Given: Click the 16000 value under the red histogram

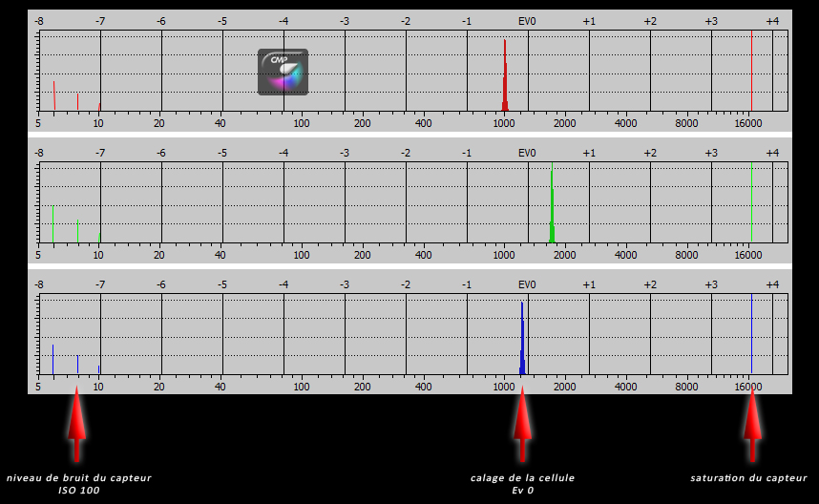Looking at the screenshot, I should click(748, 123).
